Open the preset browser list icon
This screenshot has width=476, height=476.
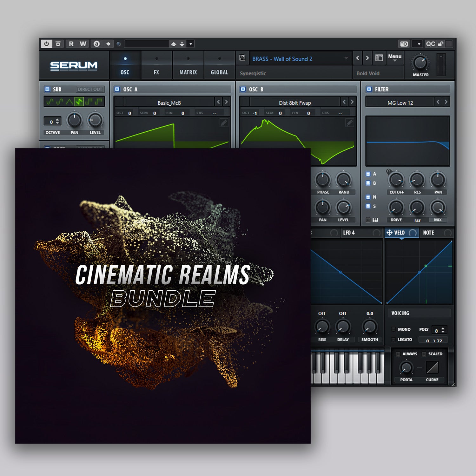pos(379,58)
